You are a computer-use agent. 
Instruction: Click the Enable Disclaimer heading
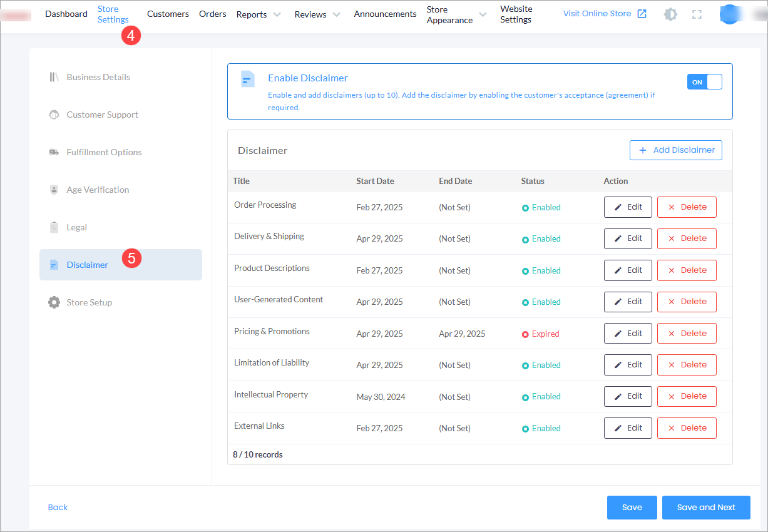point(308,78)
